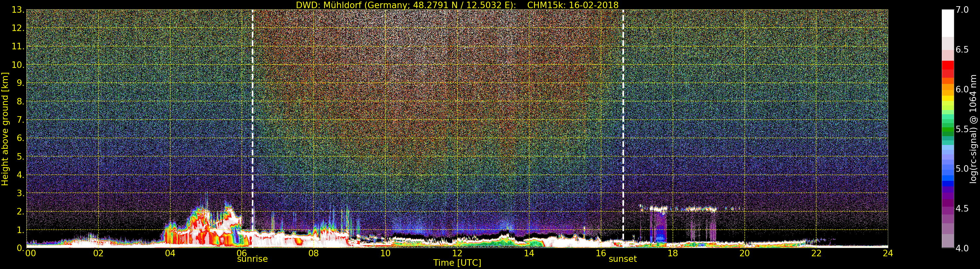The width and height of the screenshot is (980, 269).
Task: Click the "8." height axis tick label
Action: point(21,102)
